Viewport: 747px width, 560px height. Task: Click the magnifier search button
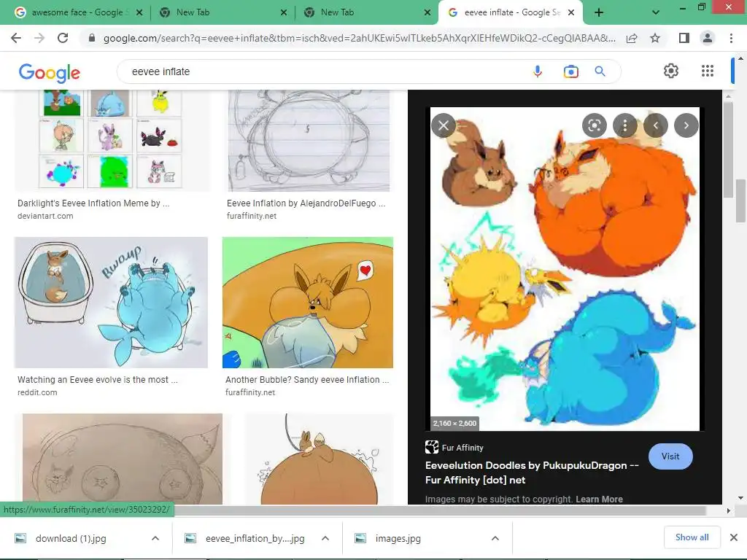[x=600, y=71]
